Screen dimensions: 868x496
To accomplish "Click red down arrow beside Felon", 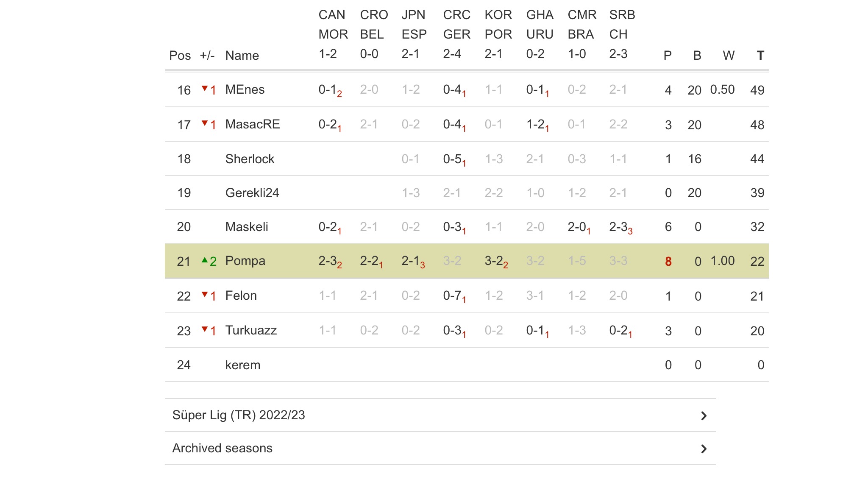I will (x=205, y=295).
